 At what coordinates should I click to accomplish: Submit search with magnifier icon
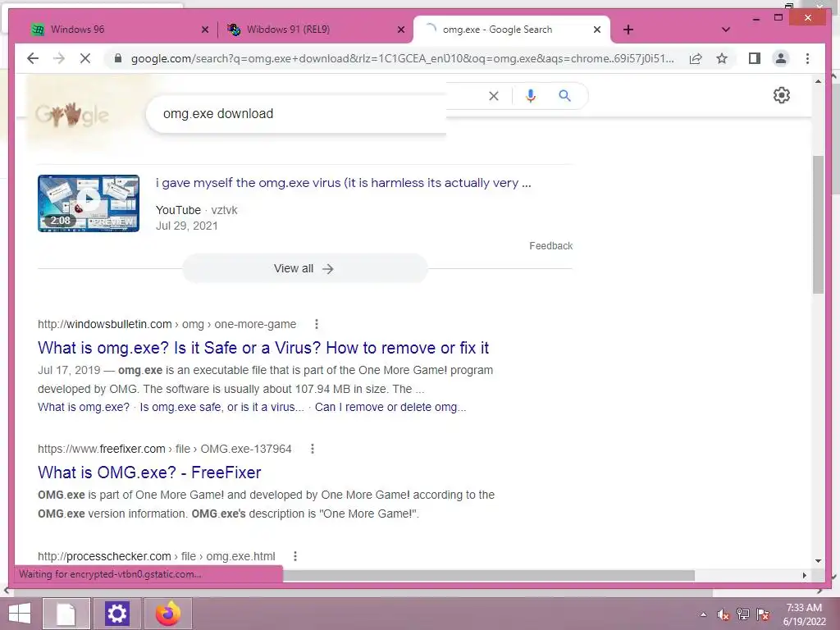tap(564, 96)
